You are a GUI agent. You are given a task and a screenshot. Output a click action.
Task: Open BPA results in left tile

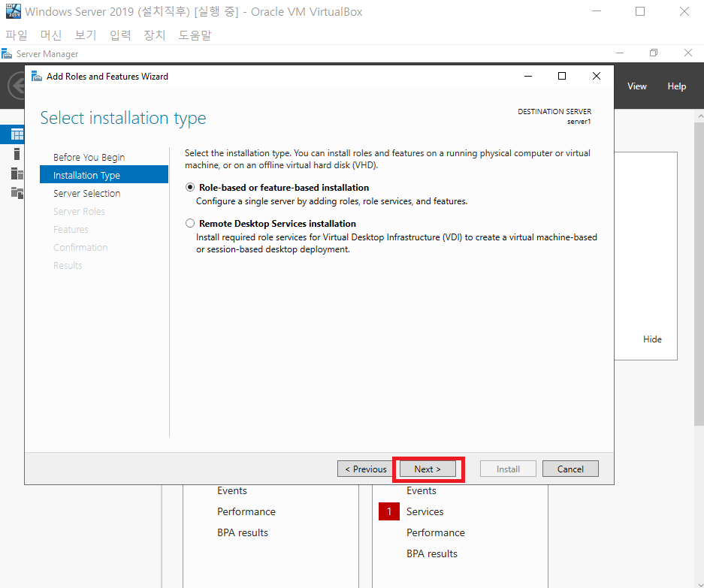coord(243,532)
